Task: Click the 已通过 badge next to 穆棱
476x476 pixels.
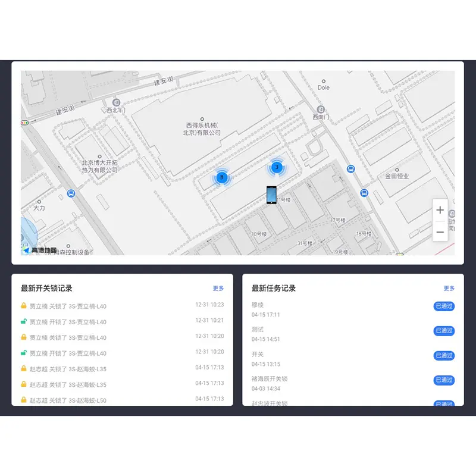Action: 444,306
